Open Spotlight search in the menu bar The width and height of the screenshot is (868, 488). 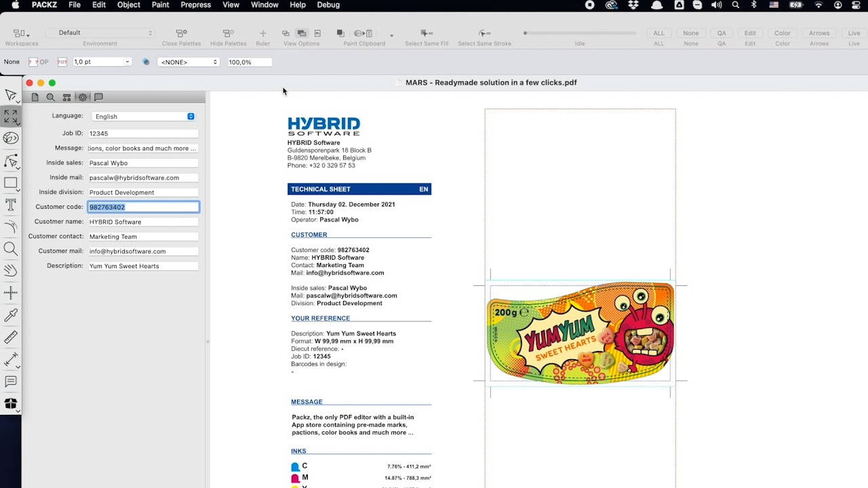click(736, 5)
